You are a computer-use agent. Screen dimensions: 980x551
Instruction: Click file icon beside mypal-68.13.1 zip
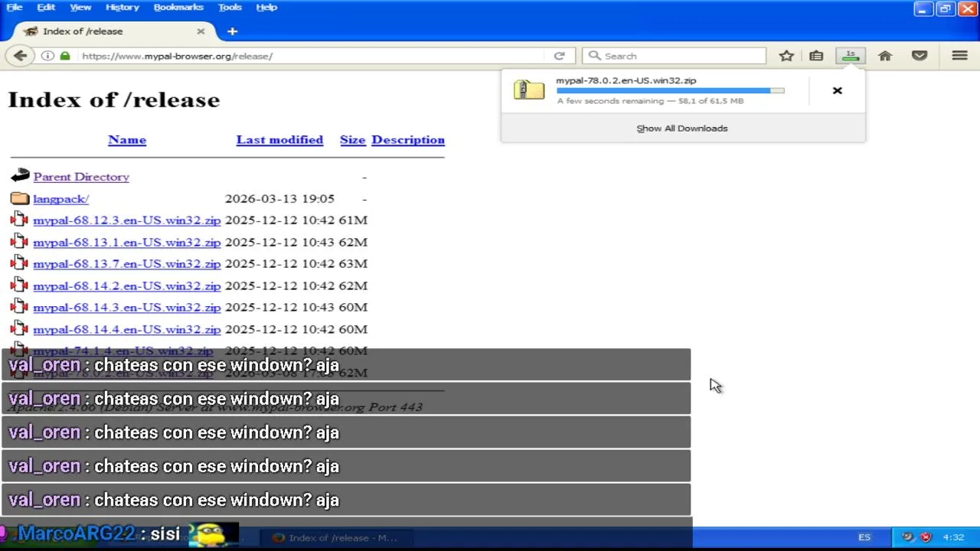(20, 242)
